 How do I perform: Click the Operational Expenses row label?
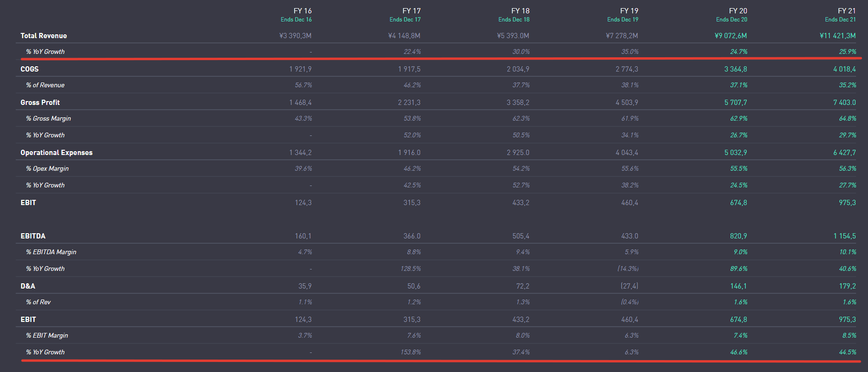pyautogui.click(x=56, y=153)
